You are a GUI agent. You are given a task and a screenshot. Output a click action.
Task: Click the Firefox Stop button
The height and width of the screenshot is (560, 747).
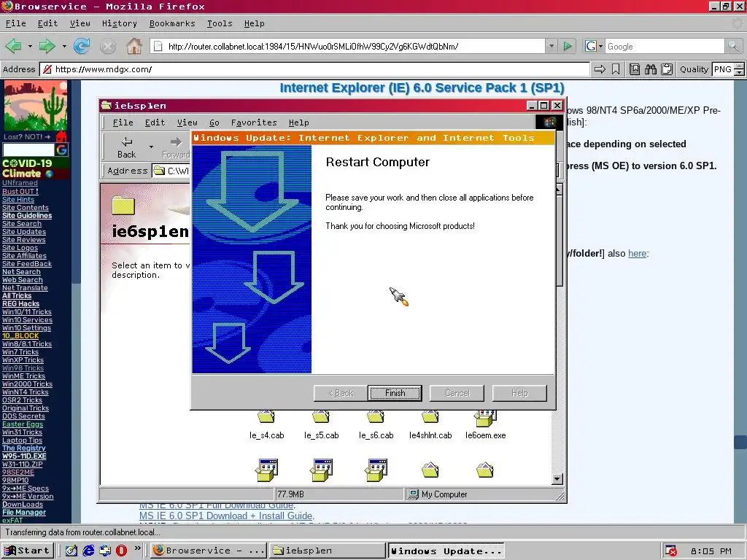(x=108, y=46)
